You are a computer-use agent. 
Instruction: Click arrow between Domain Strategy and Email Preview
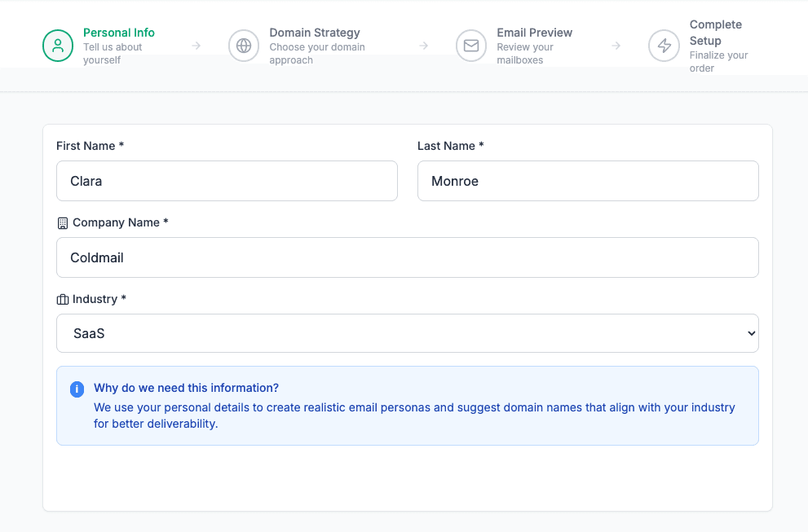tap(424, 46)
